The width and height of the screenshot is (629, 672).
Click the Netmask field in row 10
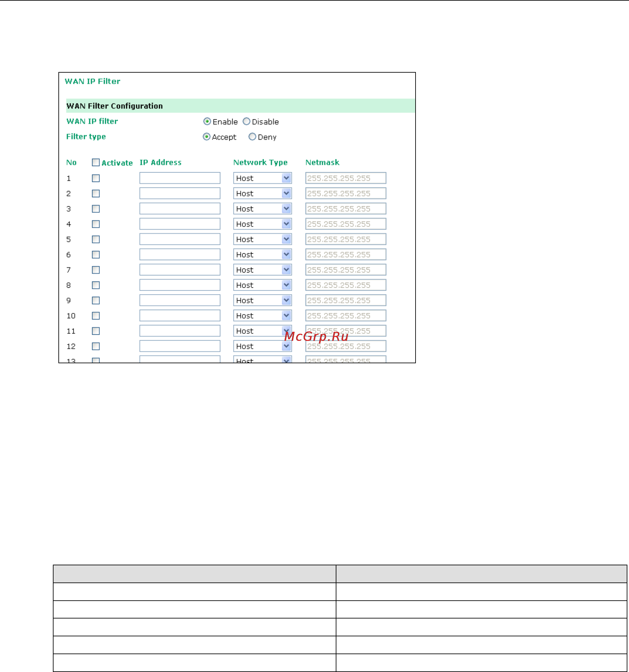tap(345, 316)
